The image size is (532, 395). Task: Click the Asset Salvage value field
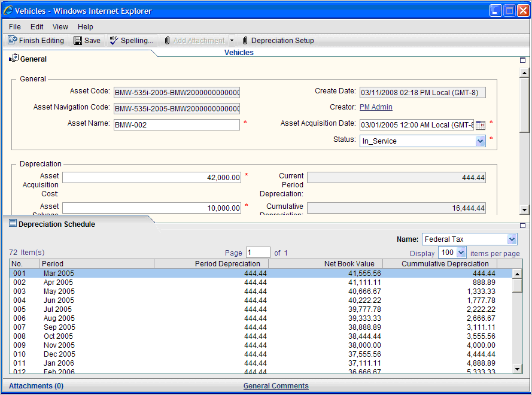[x=151, y=208]
